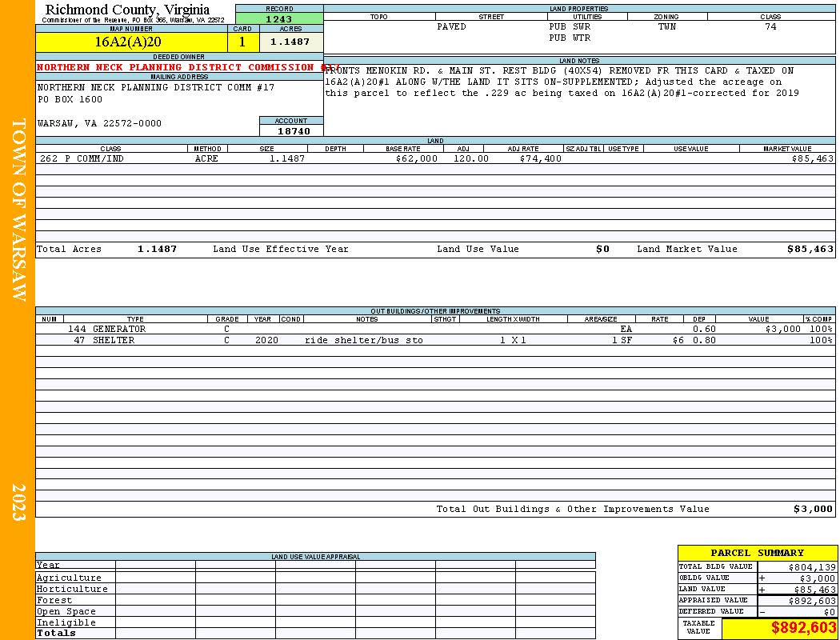Select the 47 SHELTER row

click(x=435, y=340)
